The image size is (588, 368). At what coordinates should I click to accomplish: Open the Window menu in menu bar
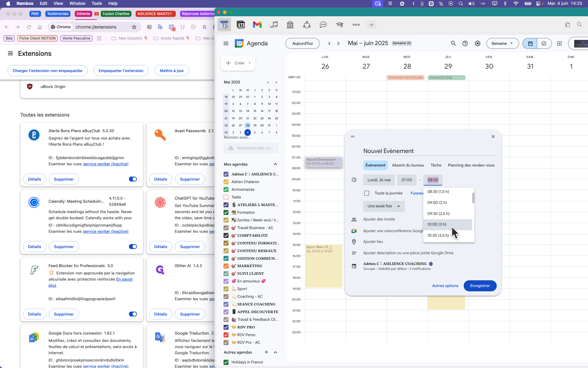[77, 3]
